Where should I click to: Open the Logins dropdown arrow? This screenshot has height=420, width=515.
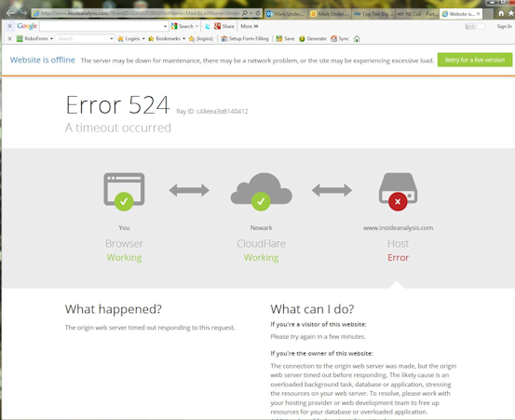(143, 39)
